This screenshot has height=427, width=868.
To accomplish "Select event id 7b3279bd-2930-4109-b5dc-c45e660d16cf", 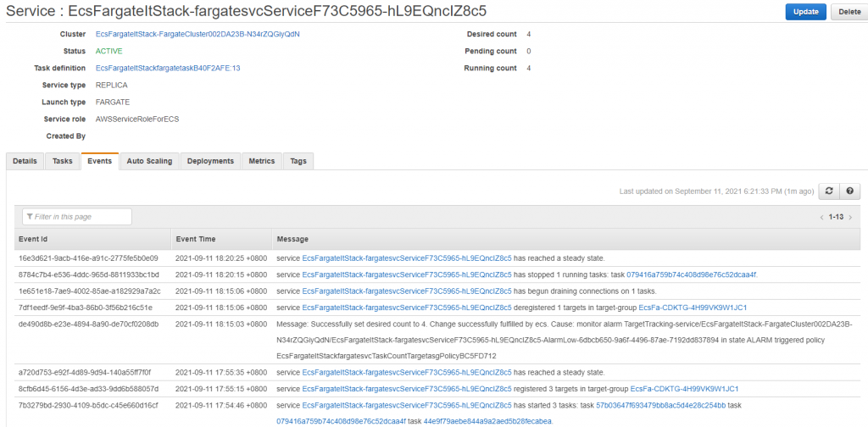I will [88, 406].
